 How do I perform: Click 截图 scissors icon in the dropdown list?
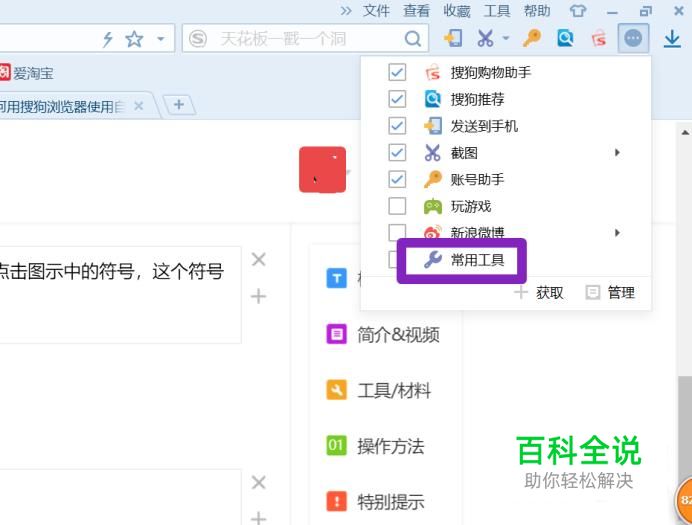coord(432,153)
